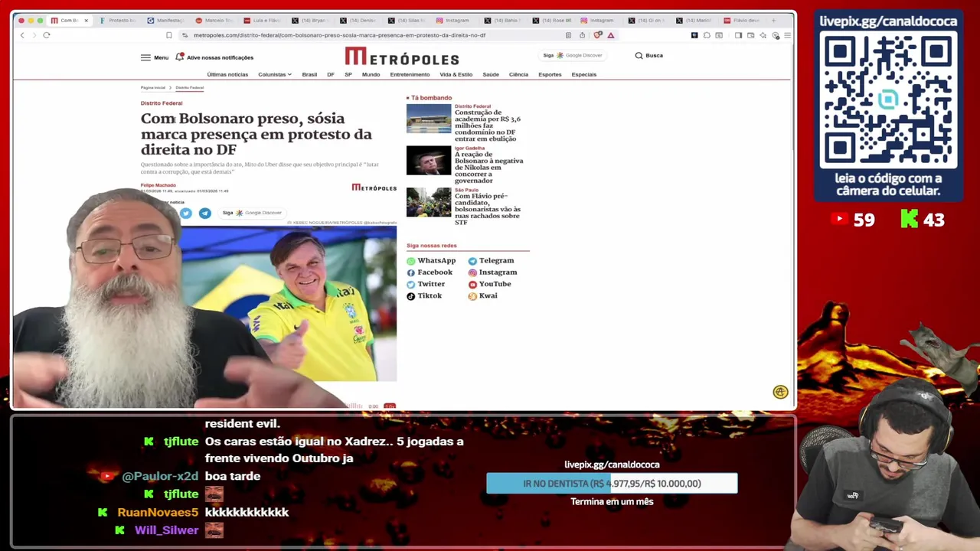Click thumbnail of the academia condominium article

429,119
